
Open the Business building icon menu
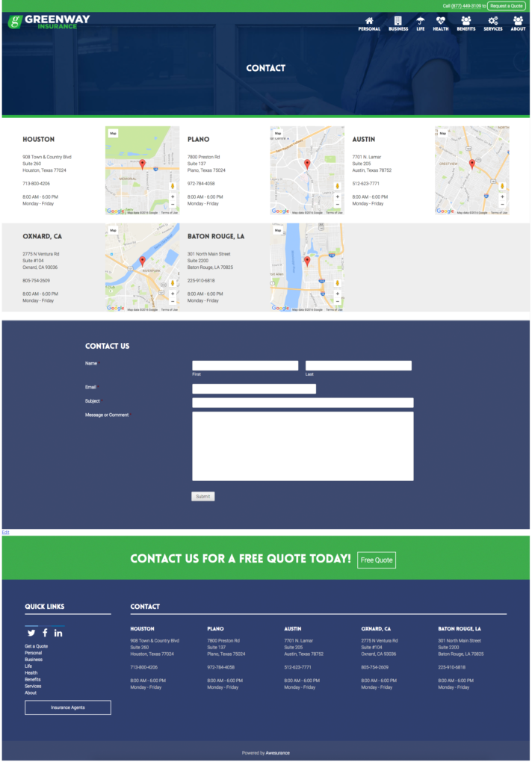pos(398,21)
